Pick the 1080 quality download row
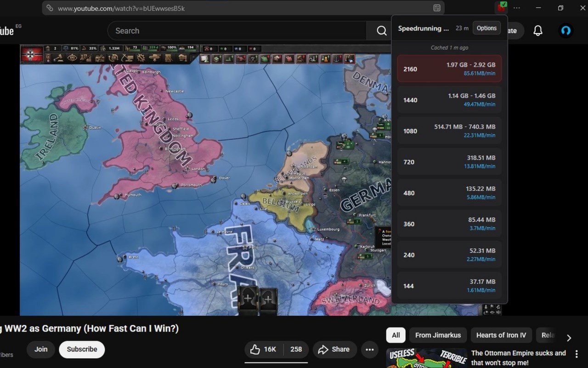 point(449,131)
